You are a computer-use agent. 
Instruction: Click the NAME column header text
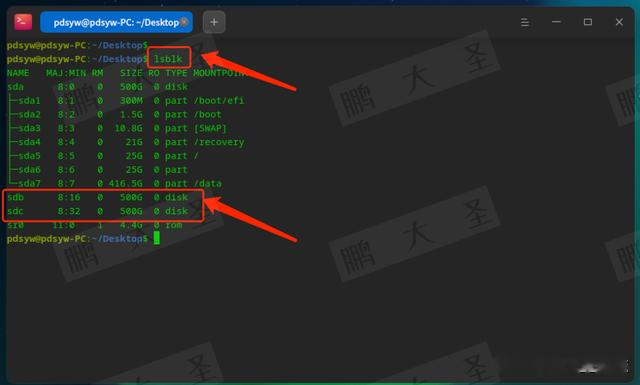pos(18,73)
